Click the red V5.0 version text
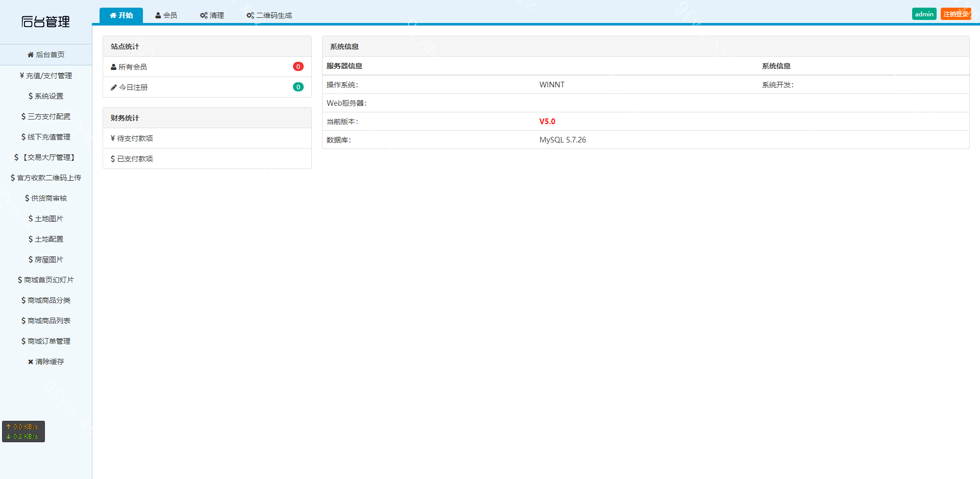Image resolution: width=980 pixels, height=479 pixels. click(x=547, y=122)
